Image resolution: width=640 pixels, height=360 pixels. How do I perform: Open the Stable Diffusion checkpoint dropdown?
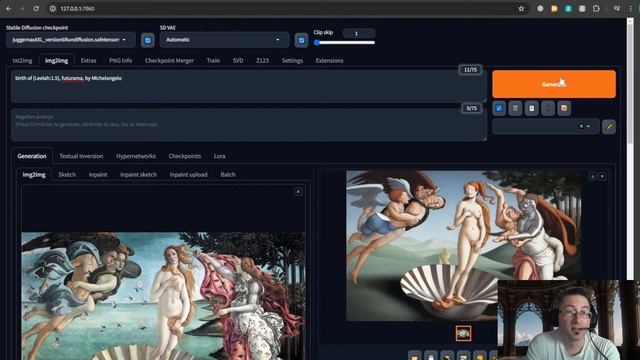(71, 40)
